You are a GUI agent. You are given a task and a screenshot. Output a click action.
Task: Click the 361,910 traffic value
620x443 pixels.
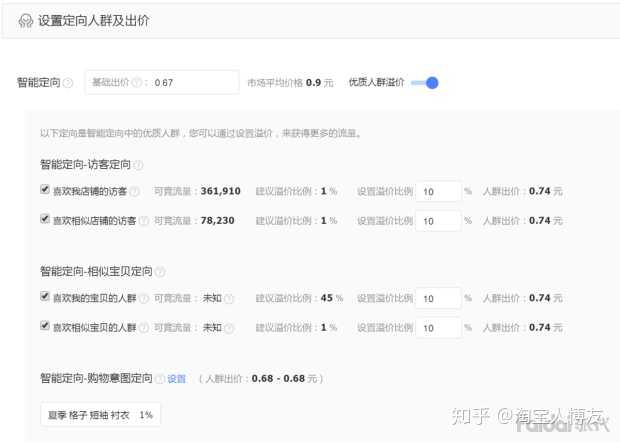click(220, 191)
